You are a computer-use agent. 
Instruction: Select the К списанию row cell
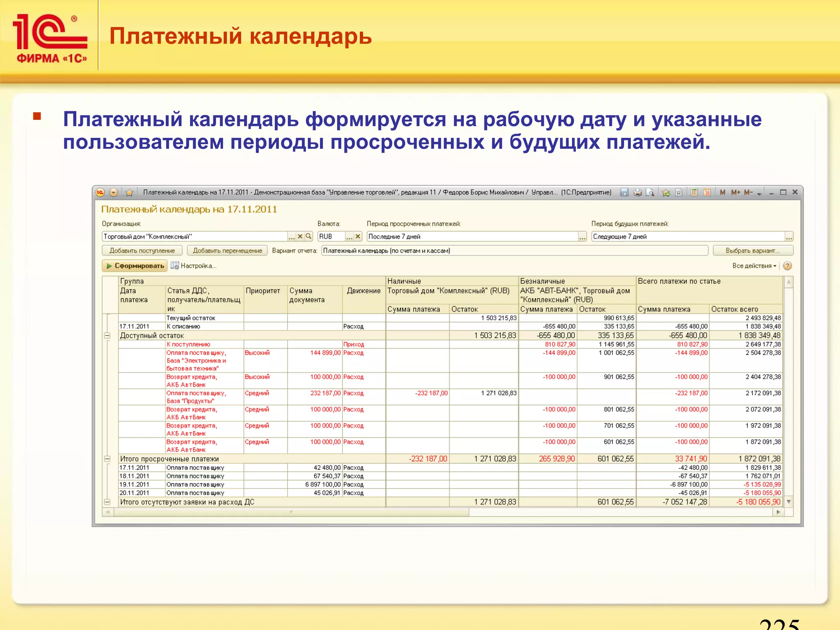pos(204,326)
